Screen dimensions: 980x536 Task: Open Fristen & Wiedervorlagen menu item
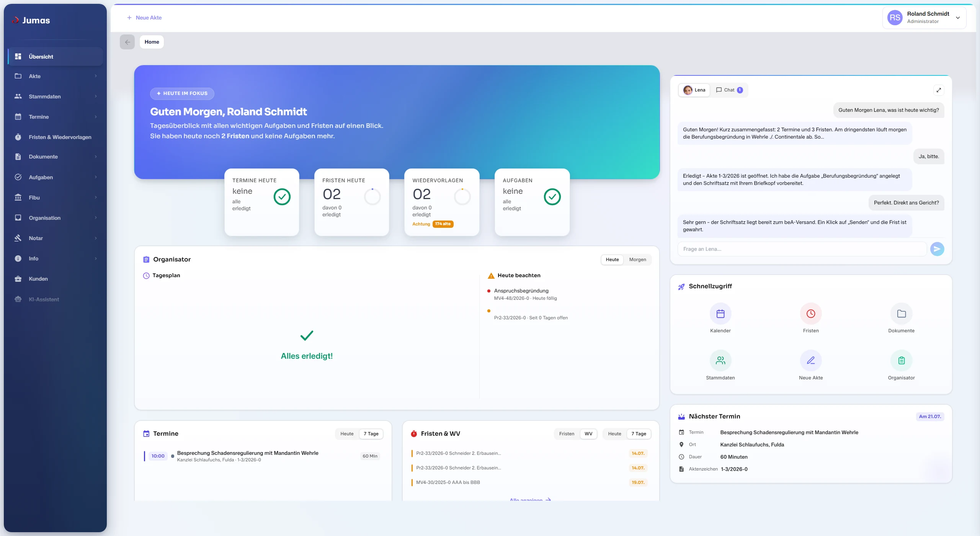point(55,137)
